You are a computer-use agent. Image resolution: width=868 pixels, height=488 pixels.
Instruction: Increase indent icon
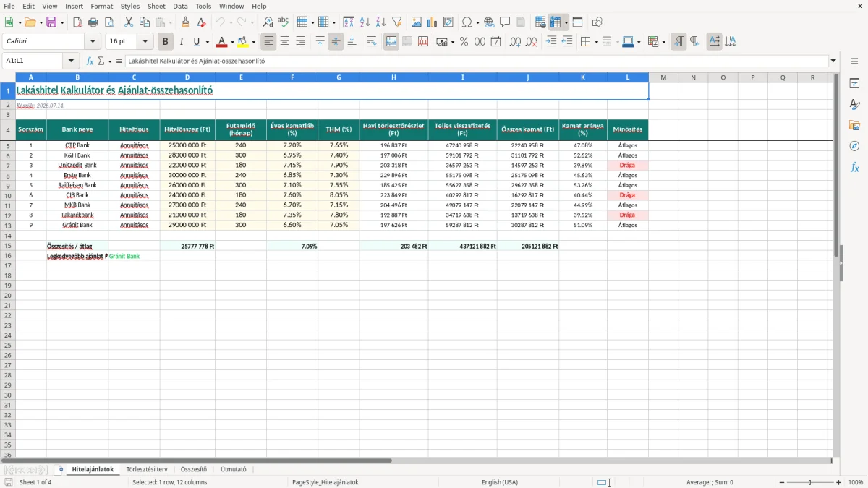pos(551,42)
